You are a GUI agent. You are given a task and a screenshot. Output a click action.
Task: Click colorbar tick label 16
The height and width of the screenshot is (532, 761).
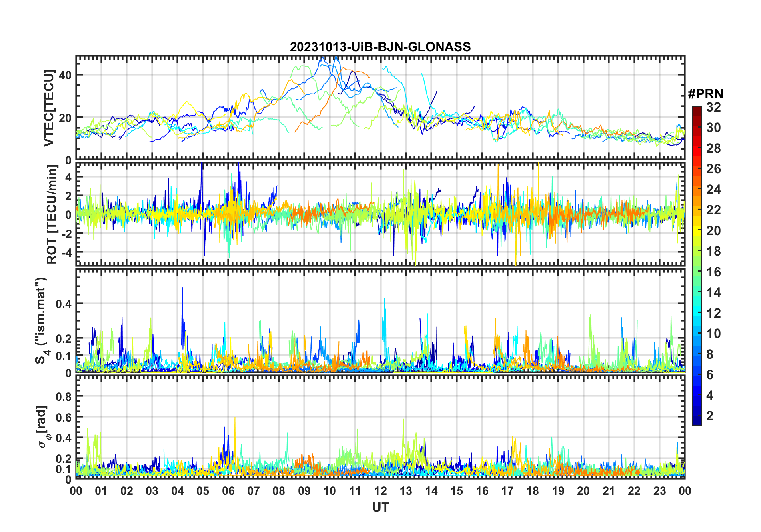pyautogui.click(x=713, y=272)
